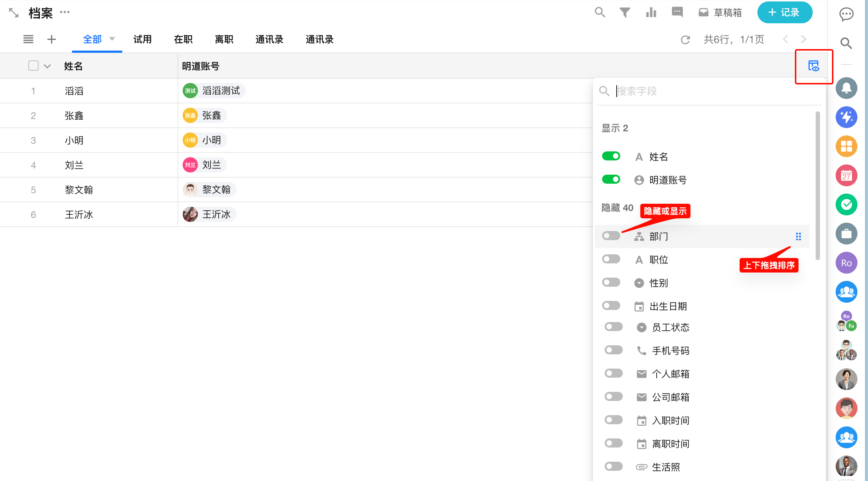Image resolution: width=868 pixels, height=481 pixels.
Task: Open the statistics bar chart icon
Action: pos(651,13)
